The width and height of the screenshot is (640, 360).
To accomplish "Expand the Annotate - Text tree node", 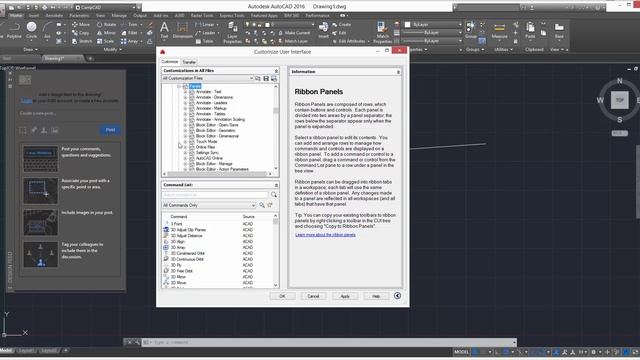I will (x=185, y=92).
